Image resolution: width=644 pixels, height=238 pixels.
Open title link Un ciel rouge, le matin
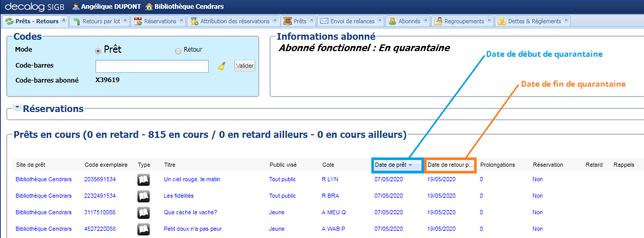click(x=192, y=180)
